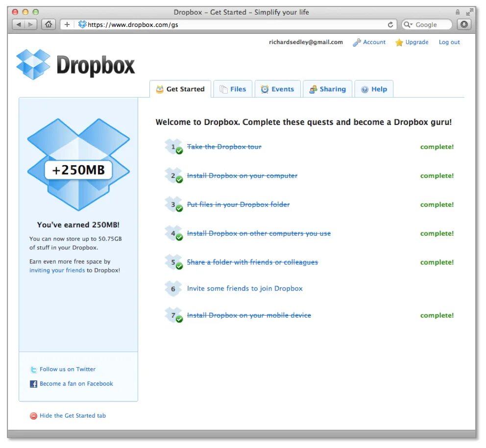This screenshot has height=448, width=486.
Task: Click quest 1 badge icon
Action: [173, 147]
